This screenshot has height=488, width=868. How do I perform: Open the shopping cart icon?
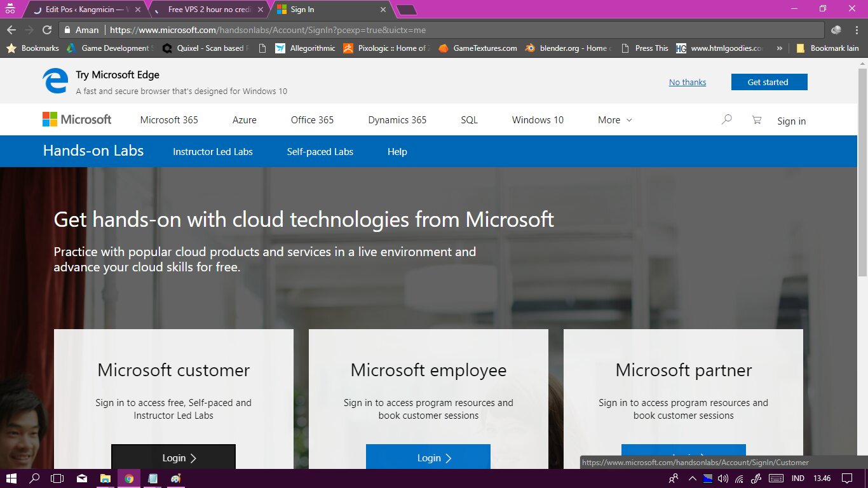[x=756, y=119]
